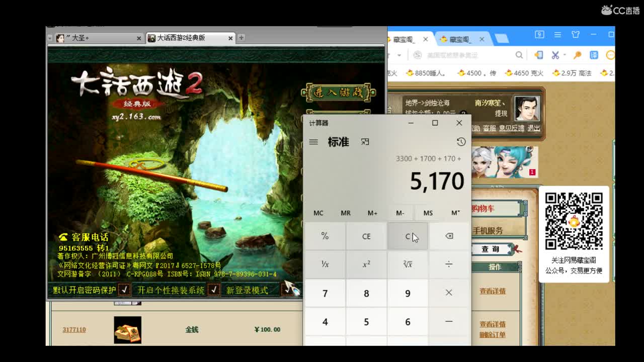Click the 意见反馈 link

(512, 128)
